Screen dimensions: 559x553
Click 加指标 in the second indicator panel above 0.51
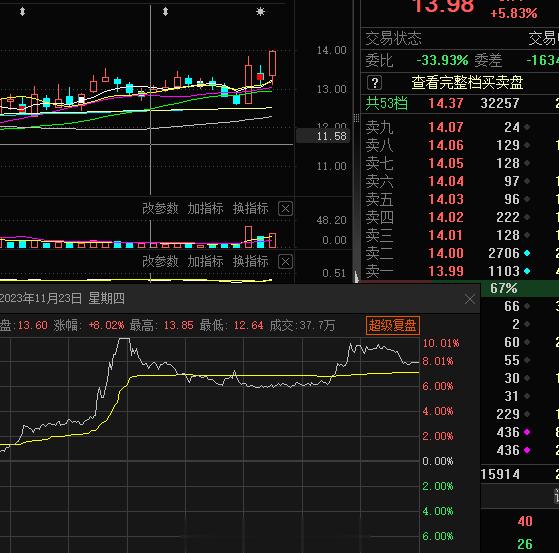click(x=205, y=261)
